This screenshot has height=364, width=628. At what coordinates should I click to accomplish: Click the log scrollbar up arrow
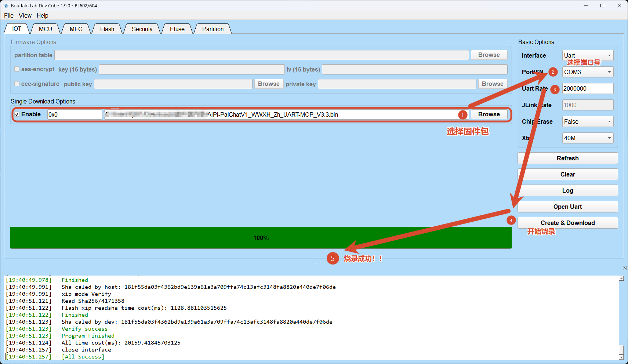[x=621, y=279]
